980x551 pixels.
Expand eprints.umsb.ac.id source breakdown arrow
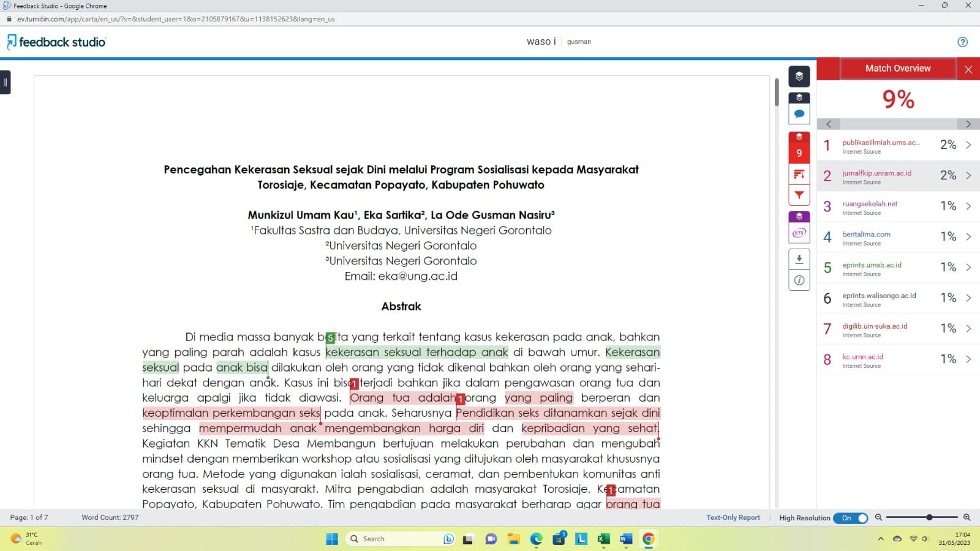tap(968, 268)
